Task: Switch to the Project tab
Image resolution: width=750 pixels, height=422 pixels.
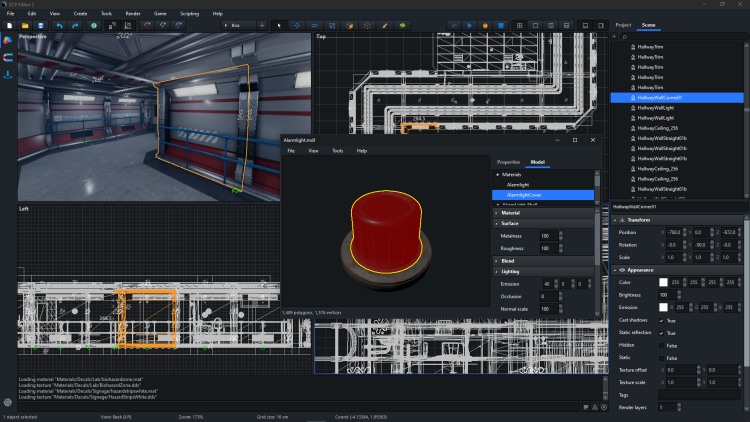Action: point(623,24)
